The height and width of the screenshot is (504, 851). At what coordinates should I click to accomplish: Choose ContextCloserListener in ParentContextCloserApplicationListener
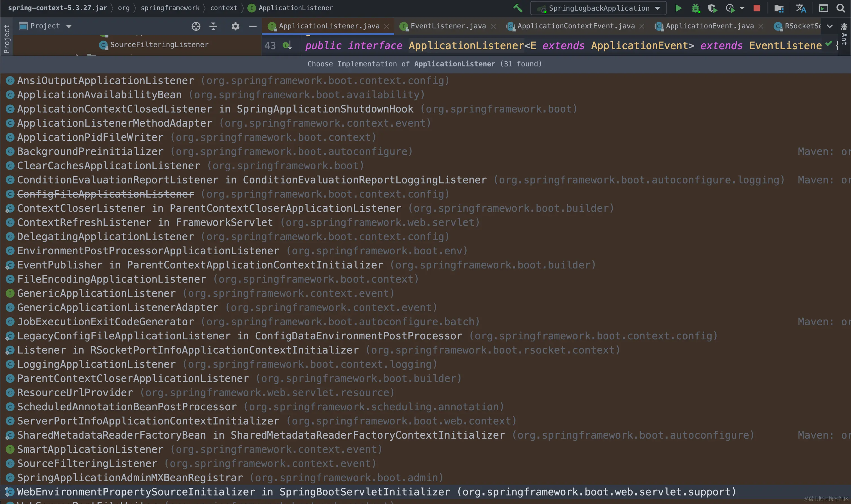425,208
